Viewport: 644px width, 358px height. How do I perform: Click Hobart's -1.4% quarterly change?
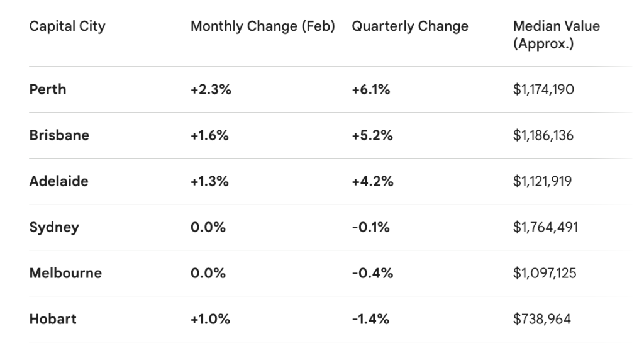point(370,319)
